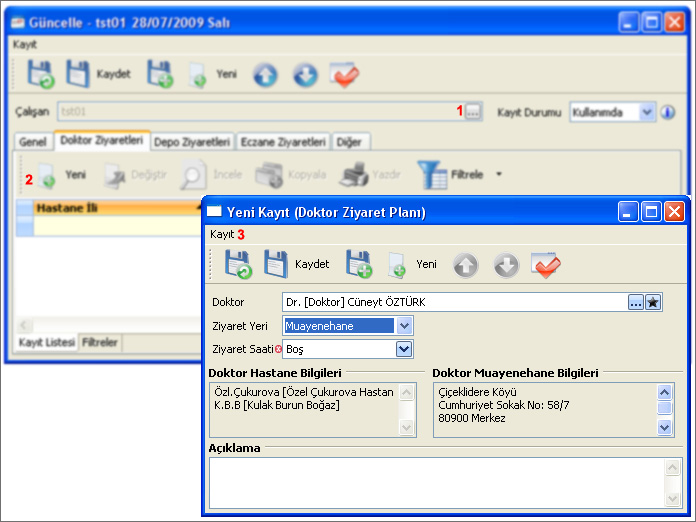Expand Kayıt Durumu dropdown showing Kullanımda
The width and height of the screenshot is (696, 522).
pyautogui.click(x=647, y=112)
